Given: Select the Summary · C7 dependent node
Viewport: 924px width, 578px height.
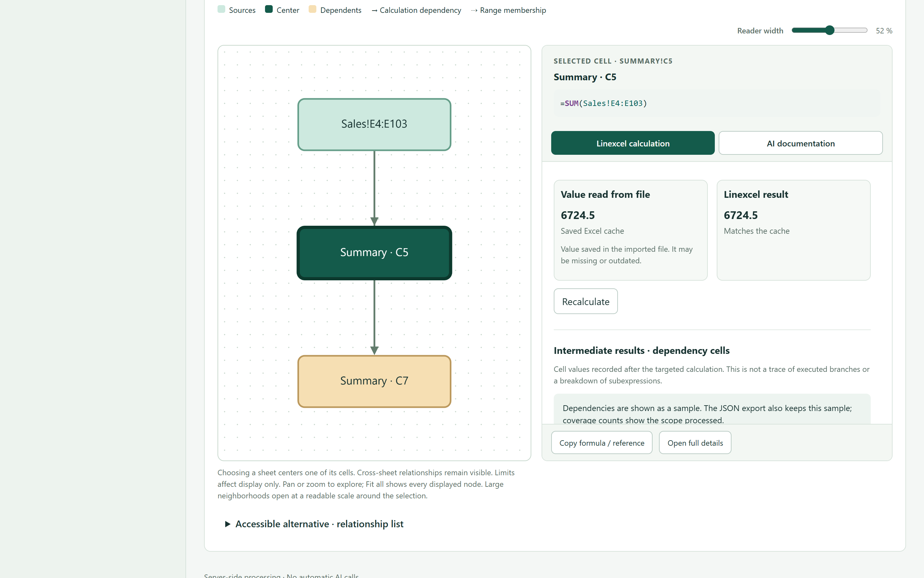Looking at the screenshot, I should click(x=374, y=381).
